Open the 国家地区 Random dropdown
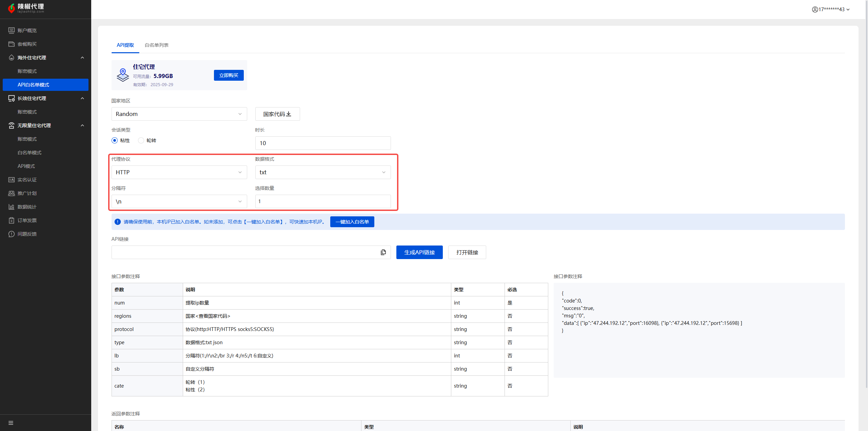 coord(179,114)
